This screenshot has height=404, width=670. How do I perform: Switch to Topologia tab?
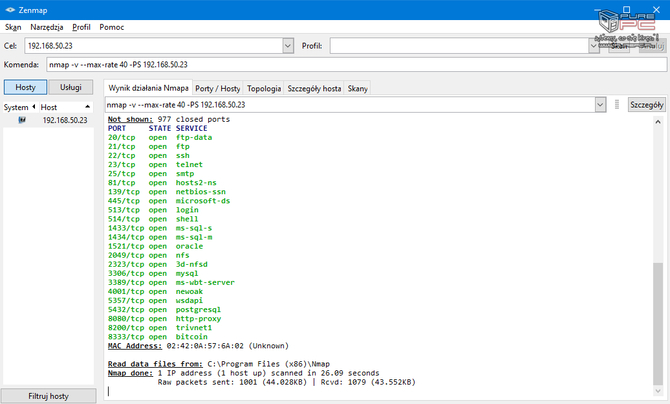pos(264,88)
